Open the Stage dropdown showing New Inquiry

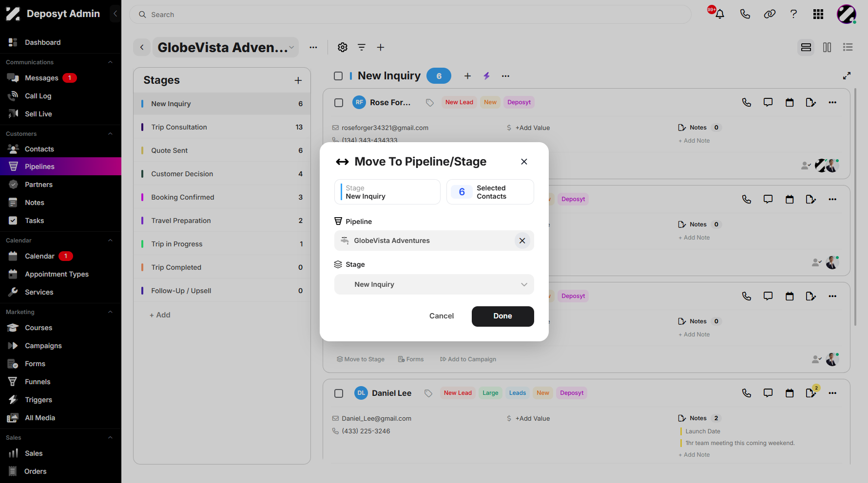point(434,284)
